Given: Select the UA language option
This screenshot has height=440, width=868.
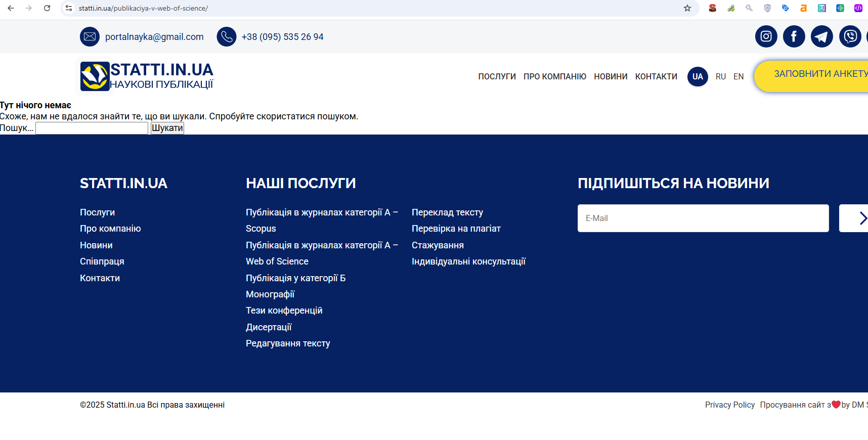Looking at the screenshot, I should (698, 76).
